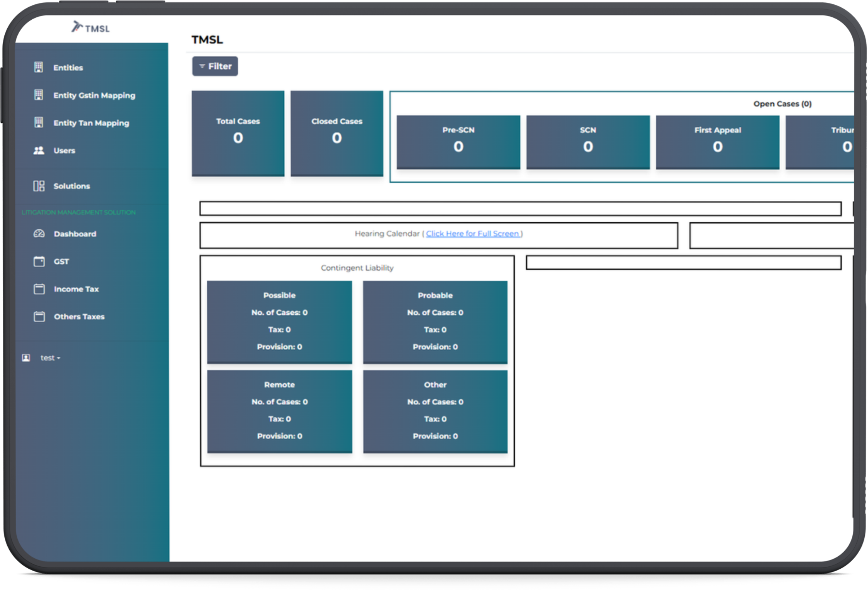Click the user profile icon beside test
The width and height of the screenshot is (868, 592).
click(26, 358)
